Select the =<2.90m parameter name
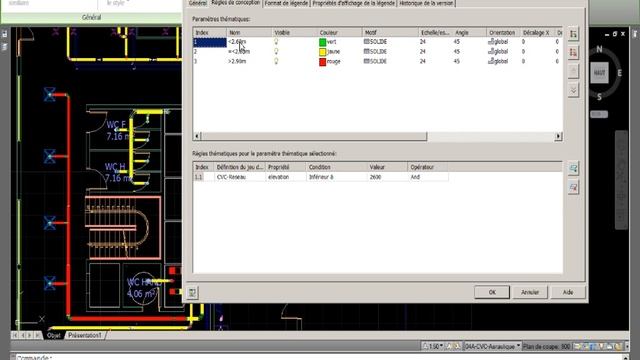This screenshot has height=360, width=640. click(x=239, y=51)
